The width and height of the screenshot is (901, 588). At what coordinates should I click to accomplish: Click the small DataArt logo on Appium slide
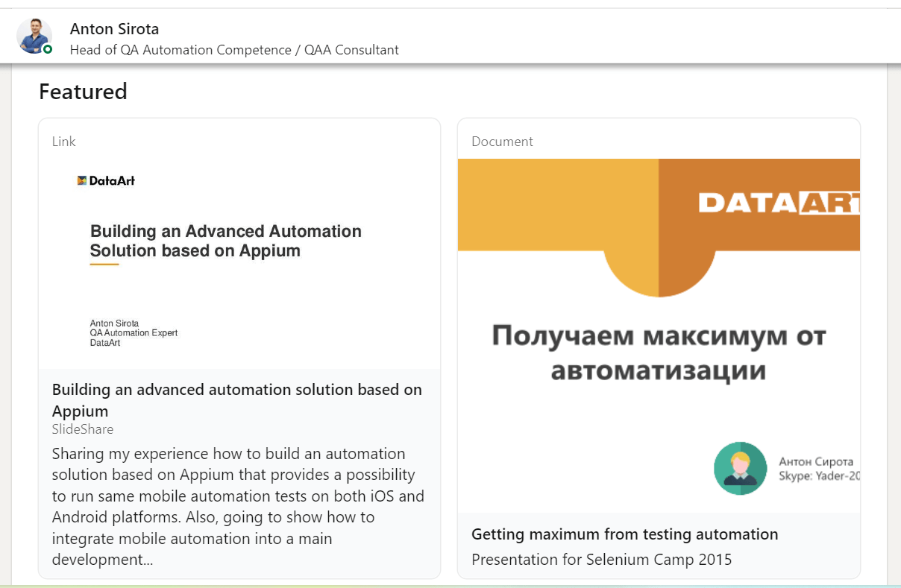(106, 180)
